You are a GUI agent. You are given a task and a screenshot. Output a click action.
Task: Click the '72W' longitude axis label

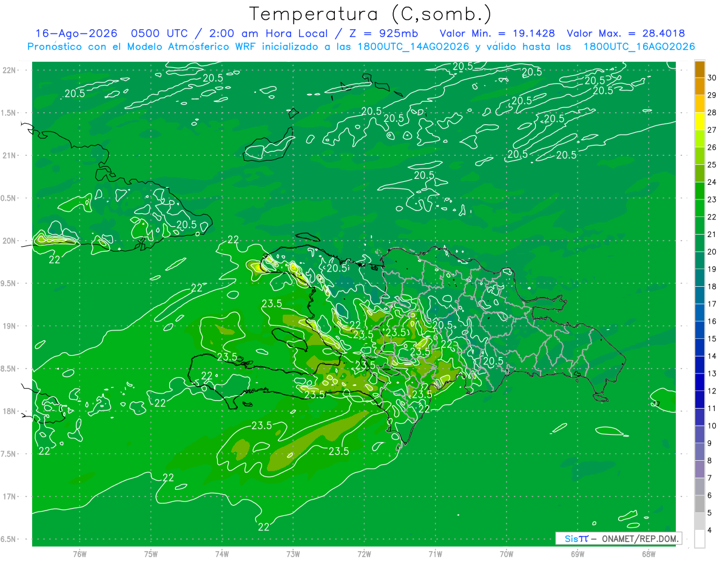tap(364, 554)
